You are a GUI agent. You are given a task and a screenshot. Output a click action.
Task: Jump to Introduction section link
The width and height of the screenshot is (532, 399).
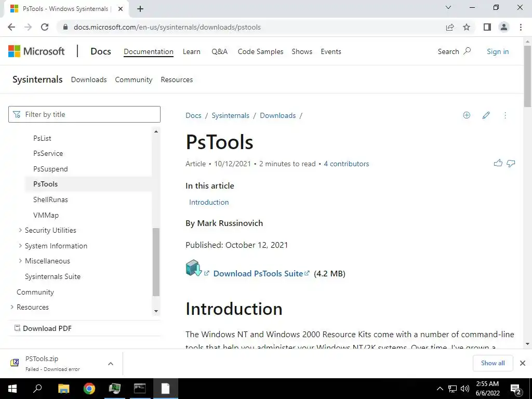[x=209, y=202]
